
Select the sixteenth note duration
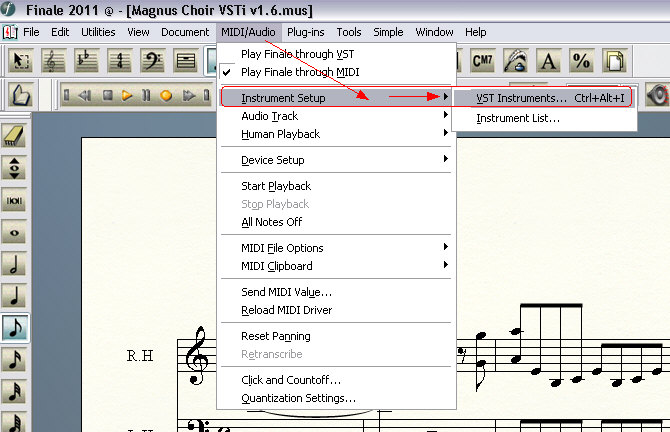[x=14, y=360]
